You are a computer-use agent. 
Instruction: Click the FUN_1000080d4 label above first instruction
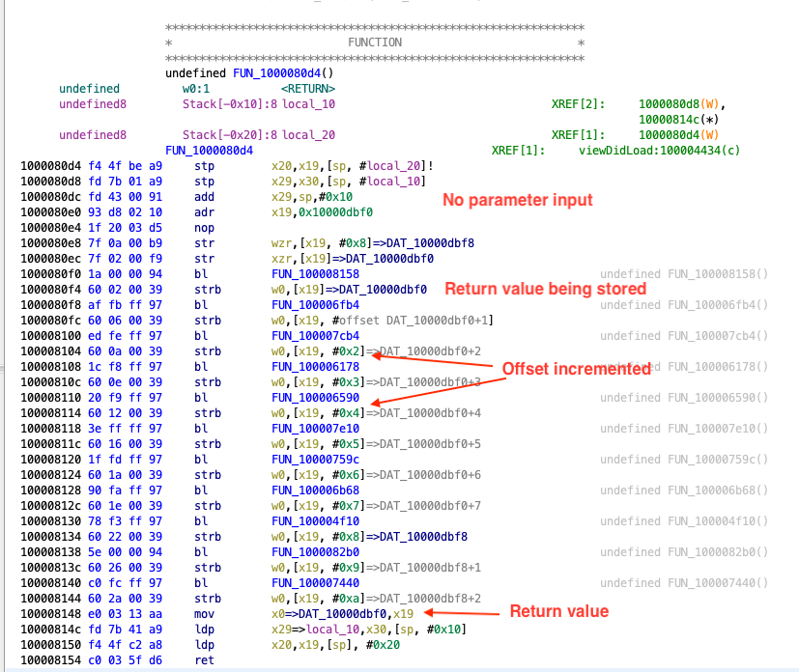[x=210, y=151]
